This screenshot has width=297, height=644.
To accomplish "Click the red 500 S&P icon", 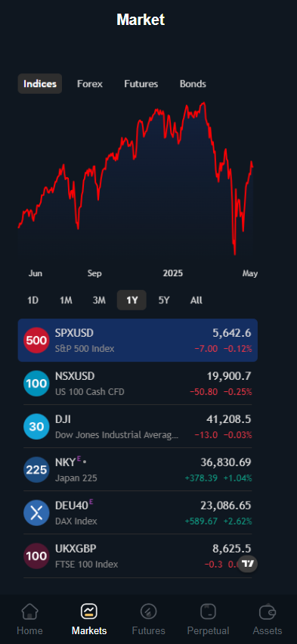I will (36, 340).
